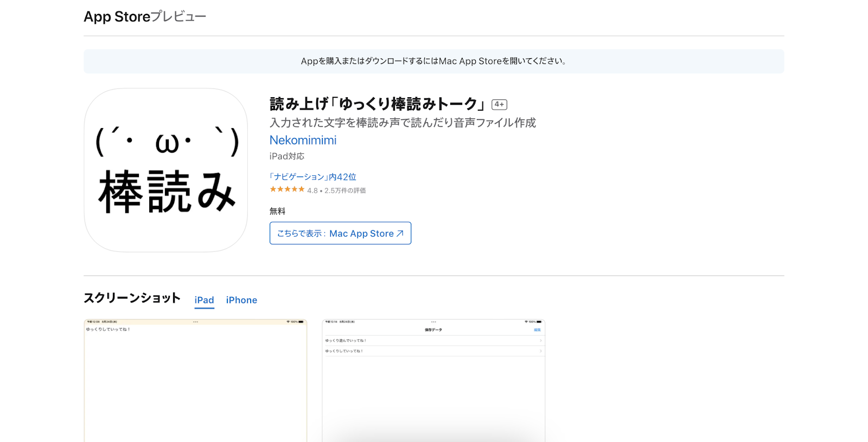Click the 棒読み app icon
The height and width of the screenshot is (442, 868).
(x=166, y=170)
